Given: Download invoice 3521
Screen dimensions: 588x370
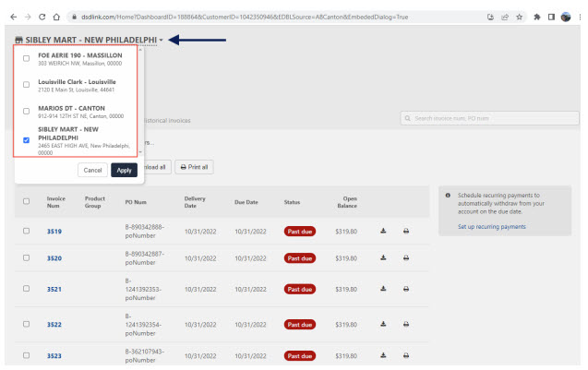Looking at the screenshot, I should point(383,289).
